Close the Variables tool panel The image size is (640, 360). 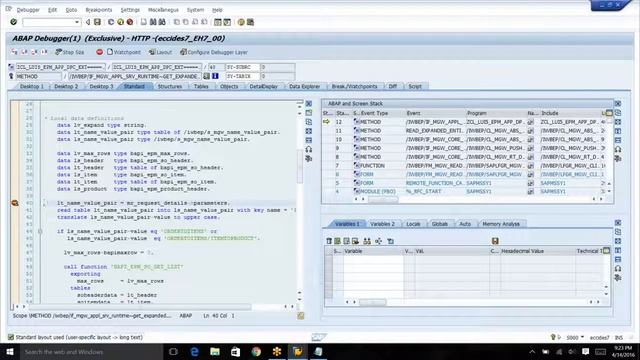618,223
